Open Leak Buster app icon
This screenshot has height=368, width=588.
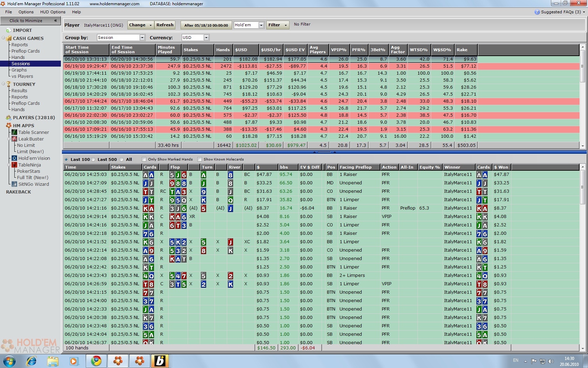point(14,139)
